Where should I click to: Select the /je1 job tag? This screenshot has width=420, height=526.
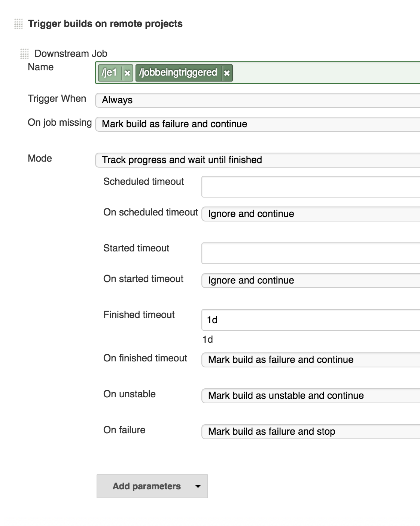[110, 73]
